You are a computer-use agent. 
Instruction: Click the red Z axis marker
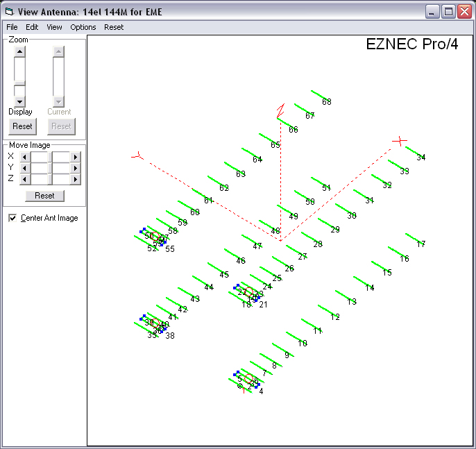click(280, 111)
